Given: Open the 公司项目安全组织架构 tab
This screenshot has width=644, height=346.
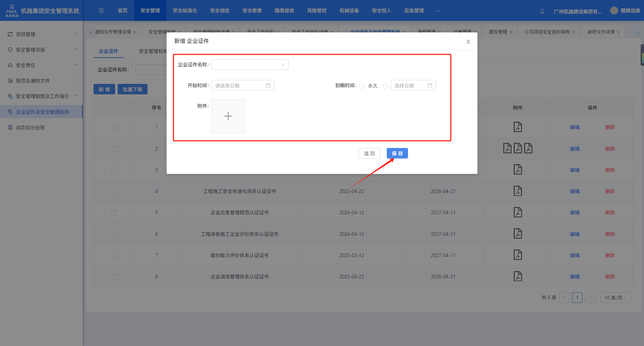Looking at the screenshot, I should [x=547, y=32].
